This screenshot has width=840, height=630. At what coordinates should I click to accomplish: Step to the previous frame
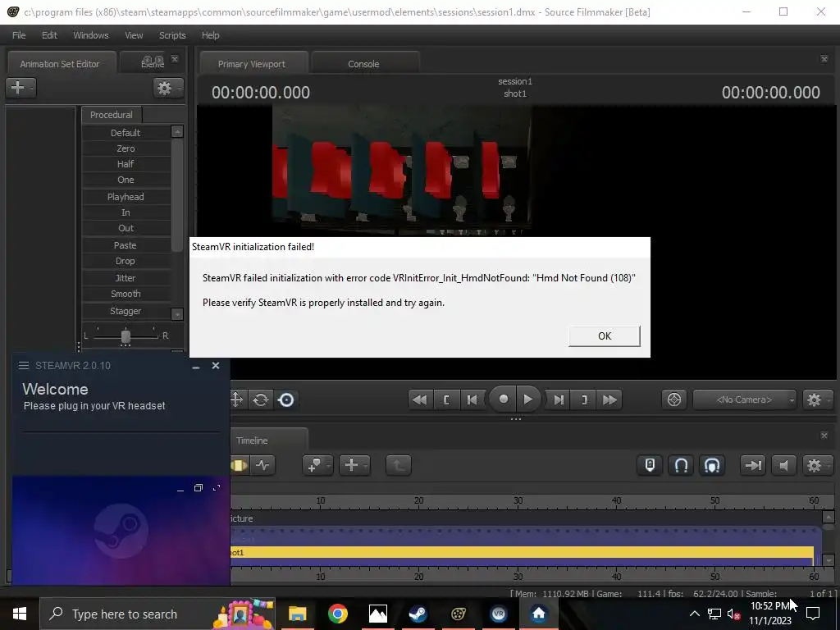472,399
